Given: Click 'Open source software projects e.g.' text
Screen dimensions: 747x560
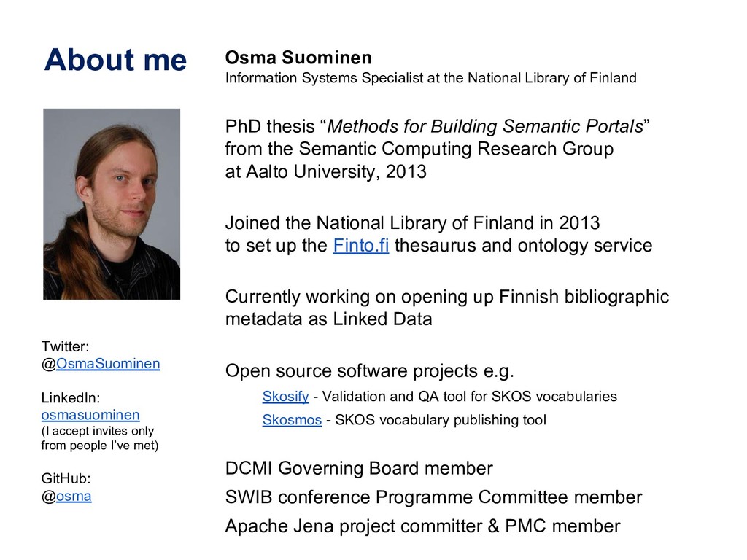Looking at the screenshot, I should coord(369,371).
